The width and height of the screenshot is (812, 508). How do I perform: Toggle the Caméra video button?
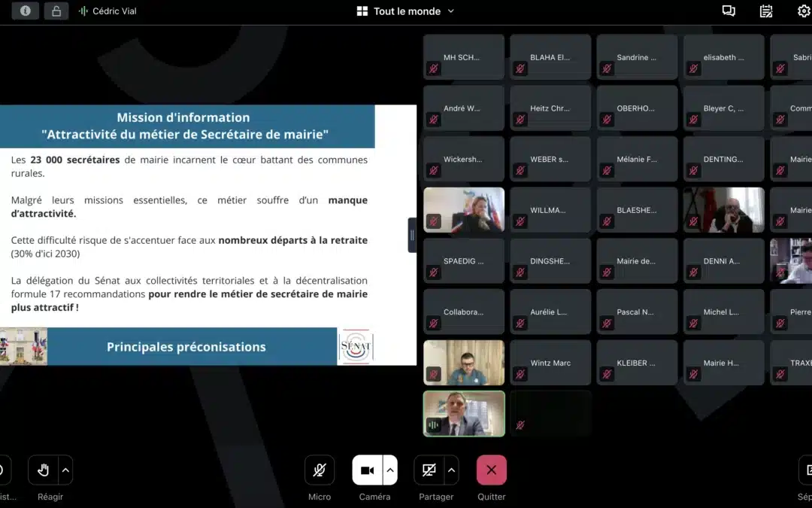pos(367,470)
